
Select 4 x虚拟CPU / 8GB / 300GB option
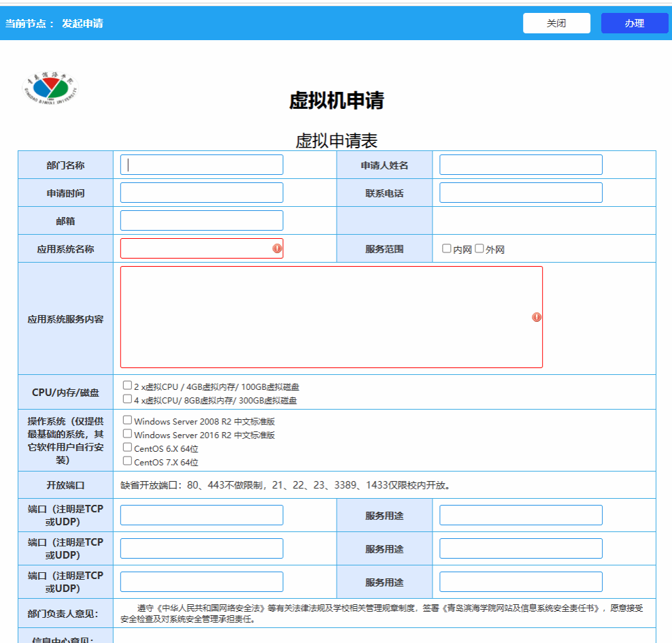127,399
